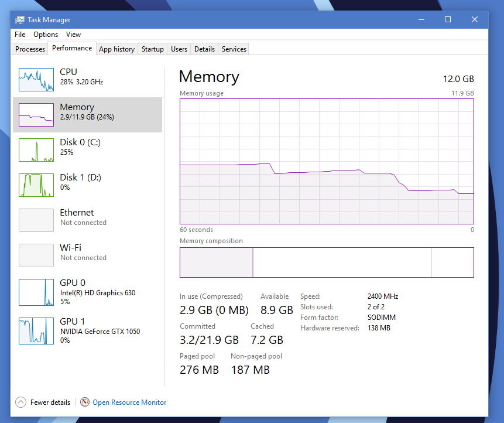Click the Wi-Fi Not connected text
This screenshot has height=423, width=504.
[x=83, y=258]
